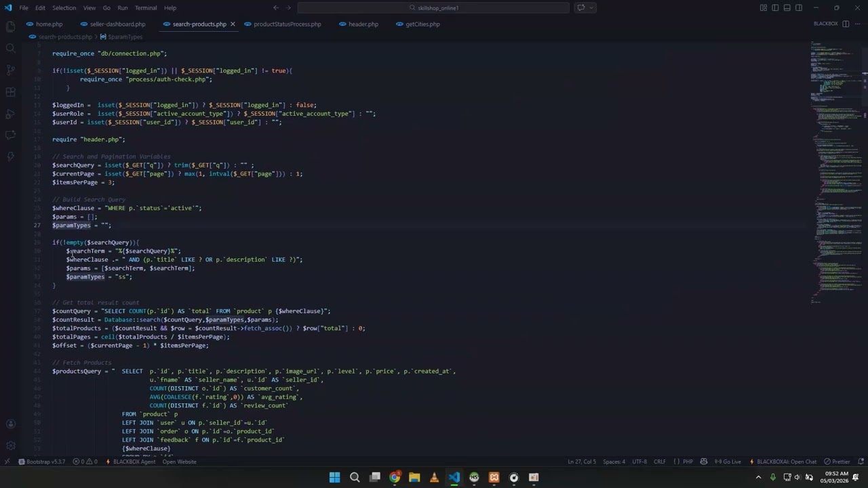This screenshot has height=488, width=868.
Task: Toggle the bottom panel layout icon
Action: [787, 7]
